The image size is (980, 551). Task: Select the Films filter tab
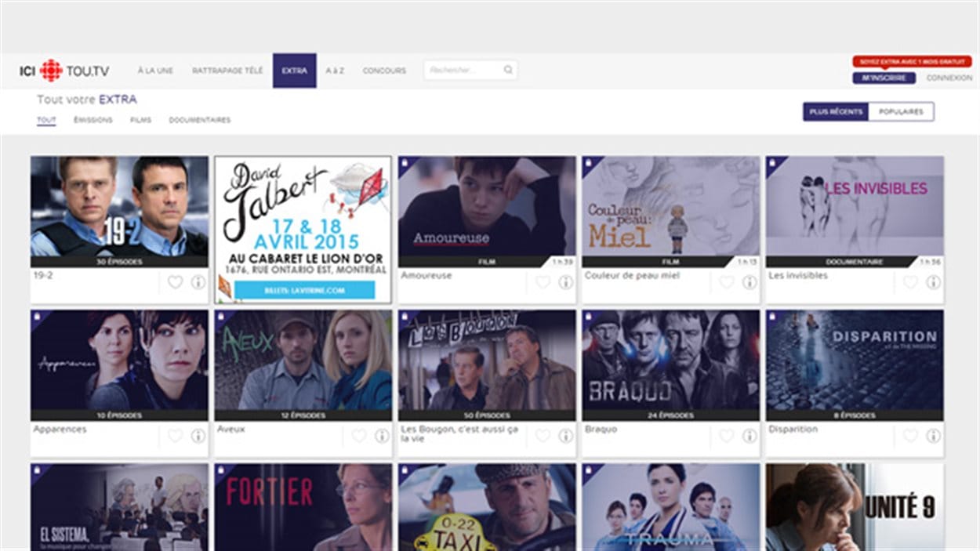pyautogui.click(x=141, y=120)
